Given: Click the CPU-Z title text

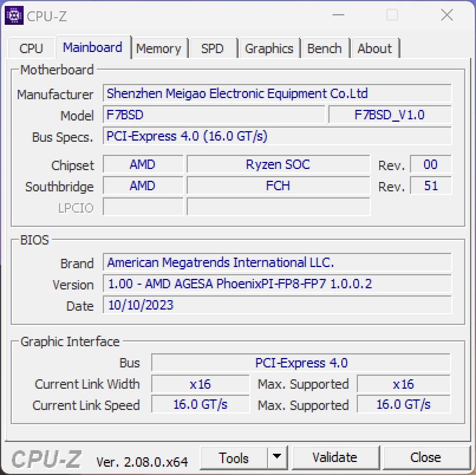Looking at the screenshot, I should 47,17.
